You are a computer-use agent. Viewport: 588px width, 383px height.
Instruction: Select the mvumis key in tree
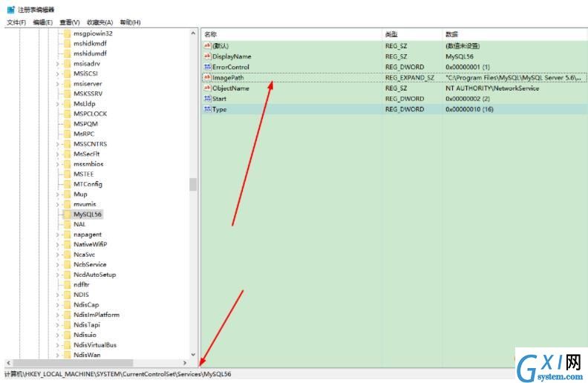tap(85, 204)
